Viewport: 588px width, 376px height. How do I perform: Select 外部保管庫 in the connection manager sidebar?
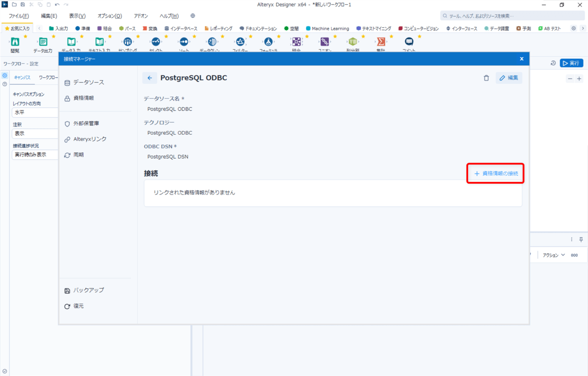pos(81,124)
